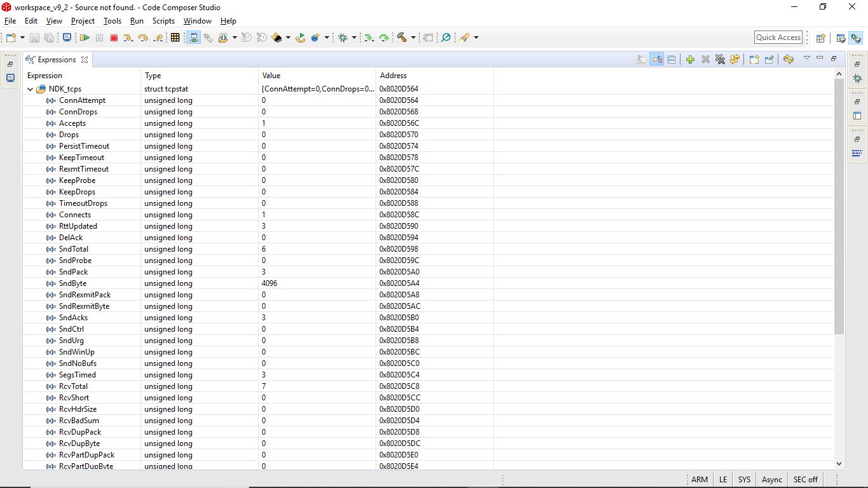
Task: Collapse all rows in Expressions view
Action: click(672, 59)
